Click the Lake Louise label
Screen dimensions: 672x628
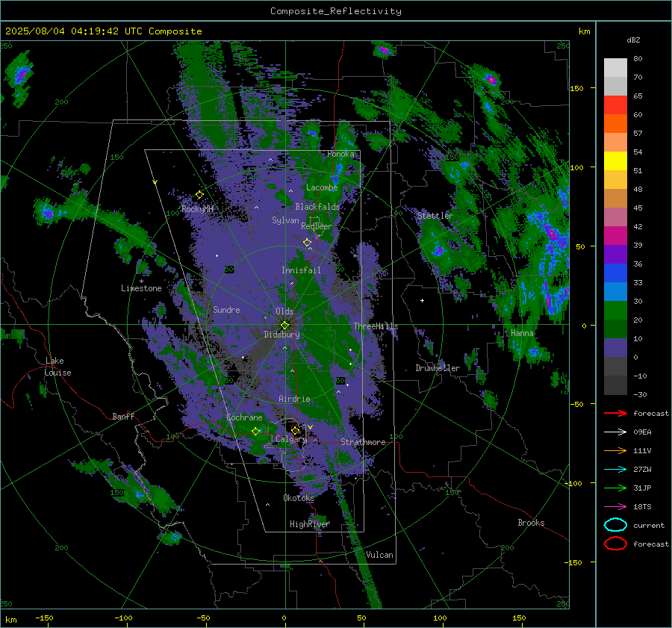click(x=57, y=367)
